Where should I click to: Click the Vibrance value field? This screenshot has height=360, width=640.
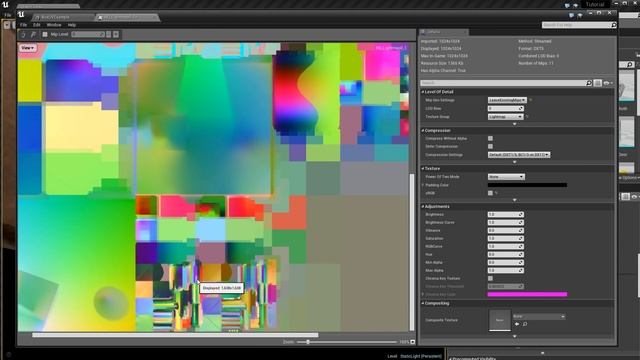pyautogui.click(x=505, y=231)
